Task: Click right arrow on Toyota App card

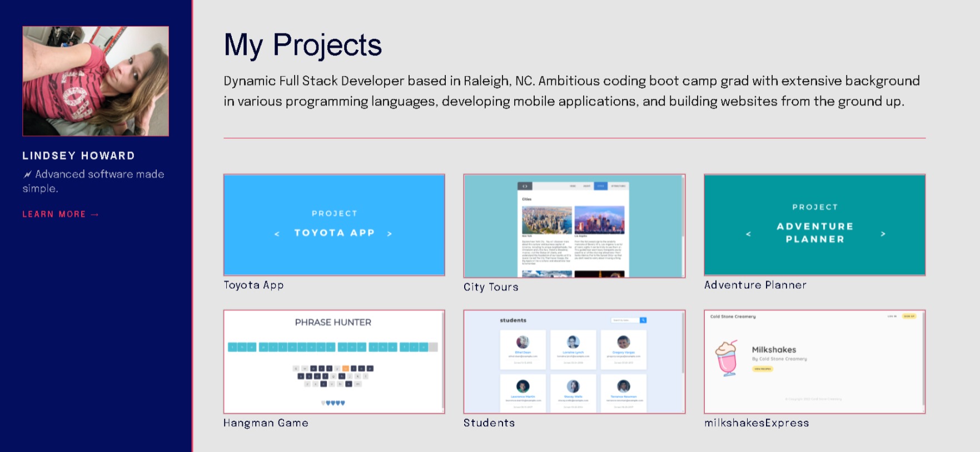Action: pos(390,234)
